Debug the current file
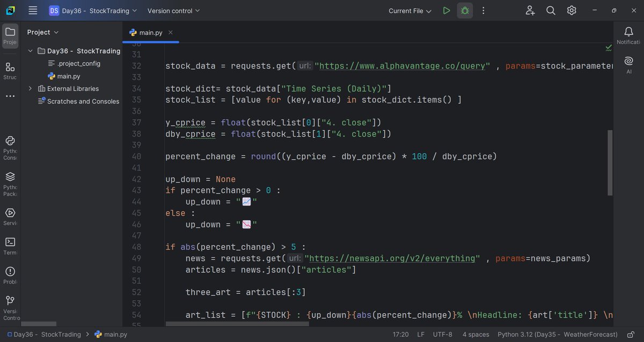Screen dimensions: 644x342 tap(465, 10)
